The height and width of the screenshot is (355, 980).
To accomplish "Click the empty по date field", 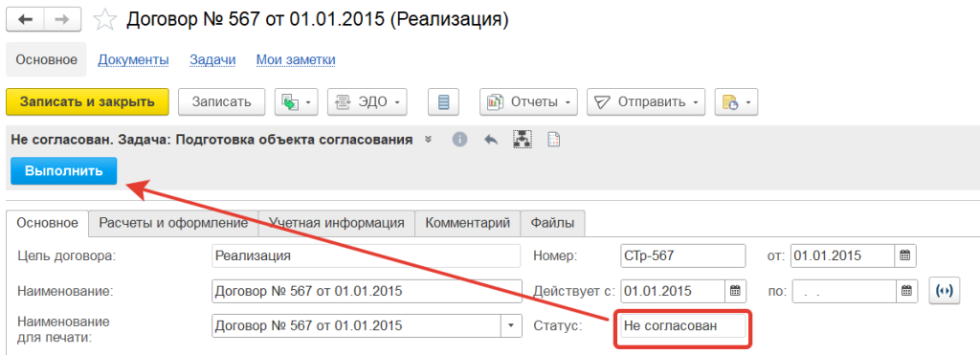I will point(844,291).
